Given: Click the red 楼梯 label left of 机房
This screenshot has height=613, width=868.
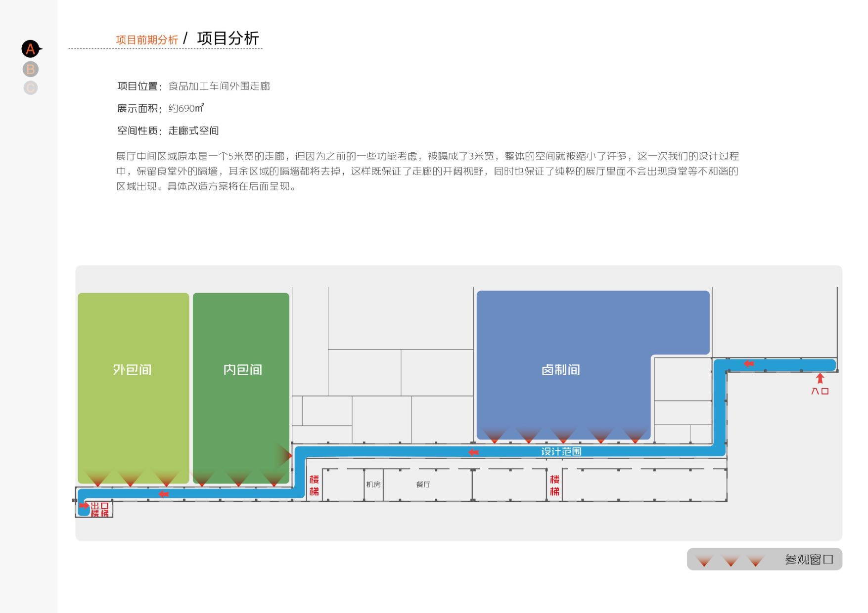Looking at the screenshot, I should (314, 485).
